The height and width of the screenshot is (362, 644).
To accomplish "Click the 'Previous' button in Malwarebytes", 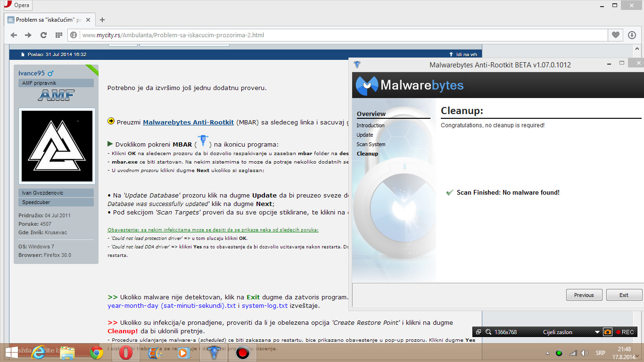I will 584,295.
